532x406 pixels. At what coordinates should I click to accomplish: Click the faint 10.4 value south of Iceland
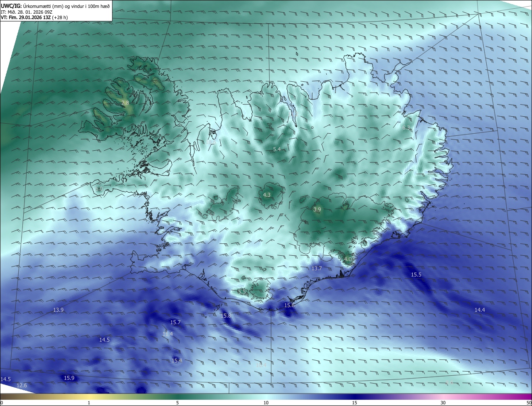(261, 365)
